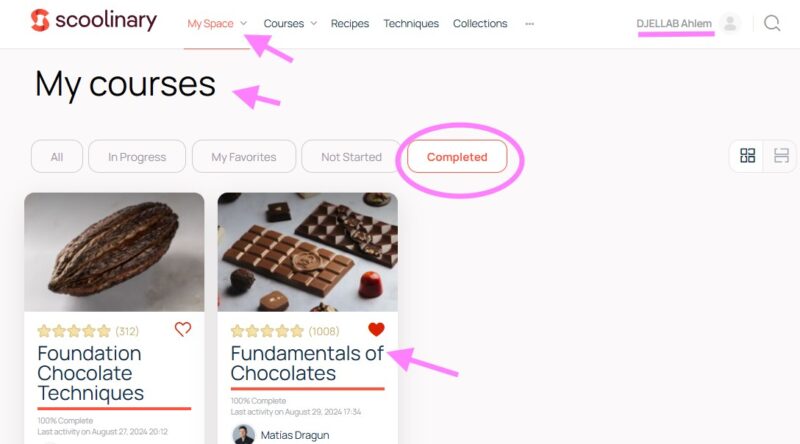Switch to grid view layout
Screen dimensions: 800x444
pyautogui.click(x=747, y=156)
